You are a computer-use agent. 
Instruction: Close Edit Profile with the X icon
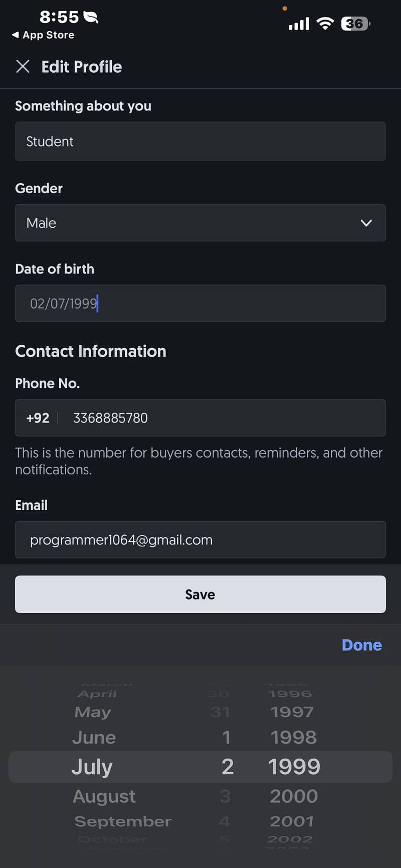(23, 66)
